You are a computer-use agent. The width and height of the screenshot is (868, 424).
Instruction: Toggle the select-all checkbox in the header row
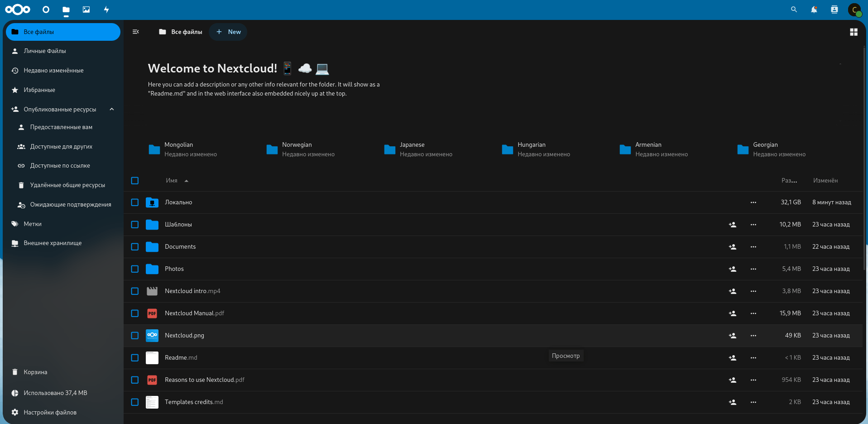[x=135, y=181]
